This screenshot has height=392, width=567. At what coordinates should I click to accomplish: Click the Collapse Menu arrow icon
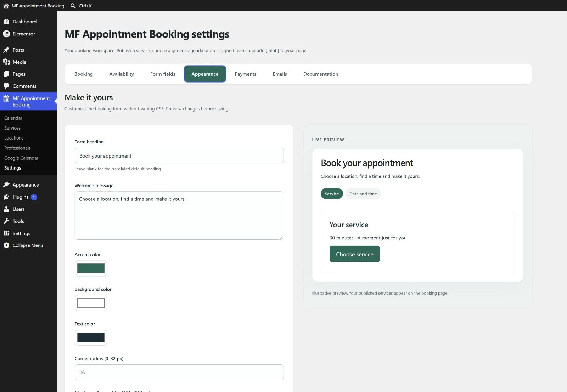point(6,245)
